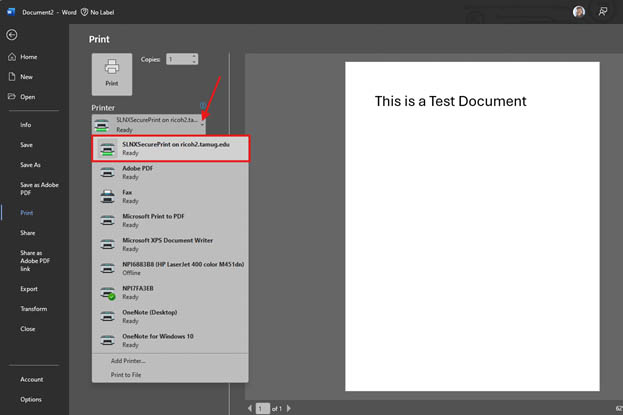Select the Print tab in the sidebar
623x415 pixels.
(27, 213)
